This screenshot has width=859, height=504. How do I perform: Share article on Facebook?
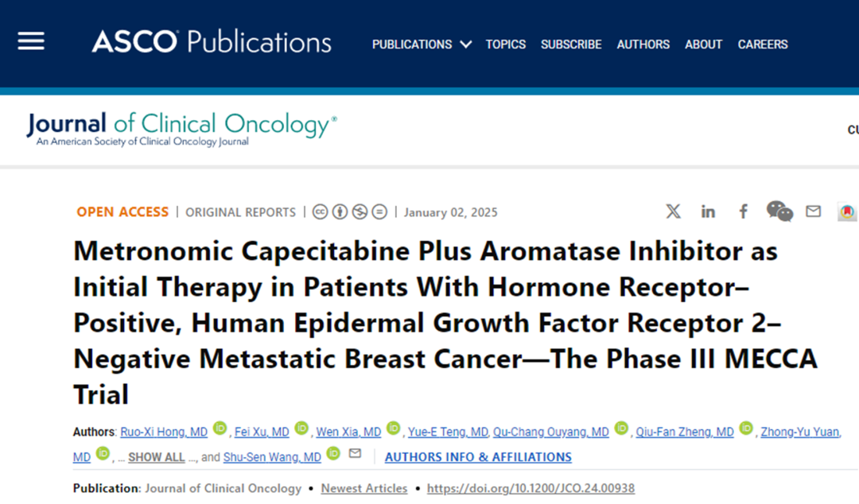tap(743, 211)
